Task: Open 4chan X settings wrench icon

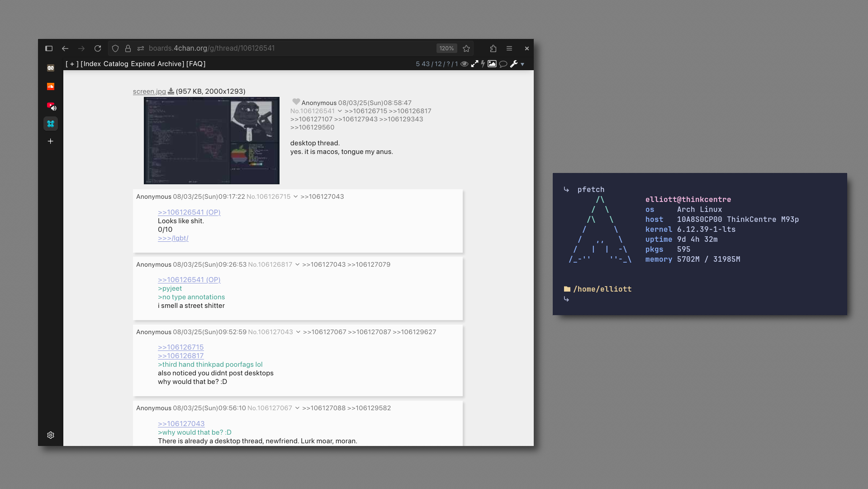Action: pyautogui.click(x=514, y=64)
